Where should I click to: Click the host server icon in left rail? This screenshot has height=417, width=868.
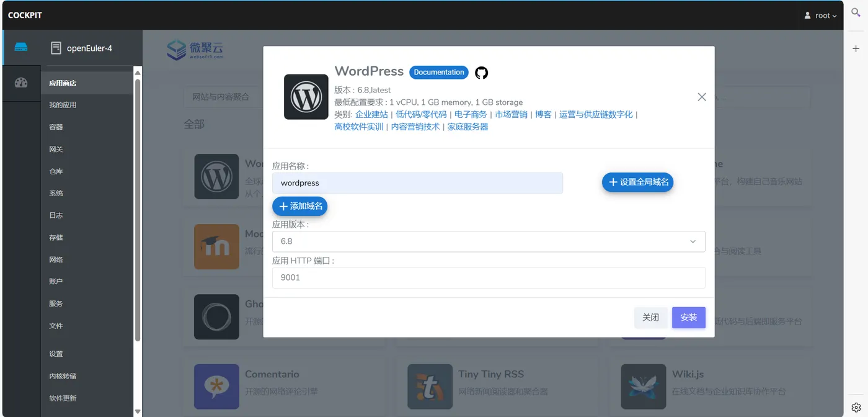tap(21, 47)
